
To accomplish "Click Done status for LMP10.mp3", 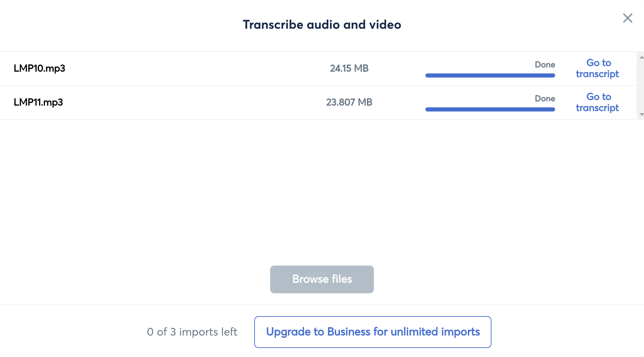I will point(545,65).
